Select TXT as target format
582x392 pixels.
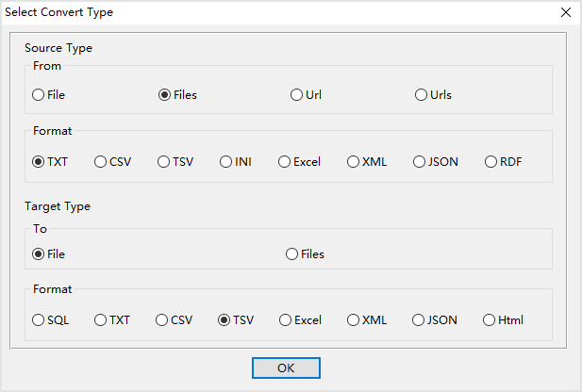(101, 319)
